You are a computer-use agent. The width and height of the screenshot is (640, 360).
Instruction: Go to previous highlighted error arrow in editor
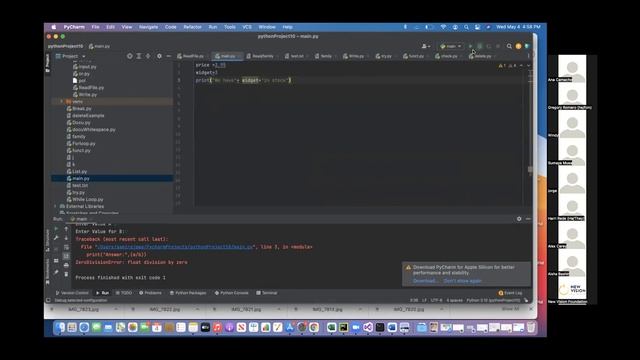coord(521,65)
